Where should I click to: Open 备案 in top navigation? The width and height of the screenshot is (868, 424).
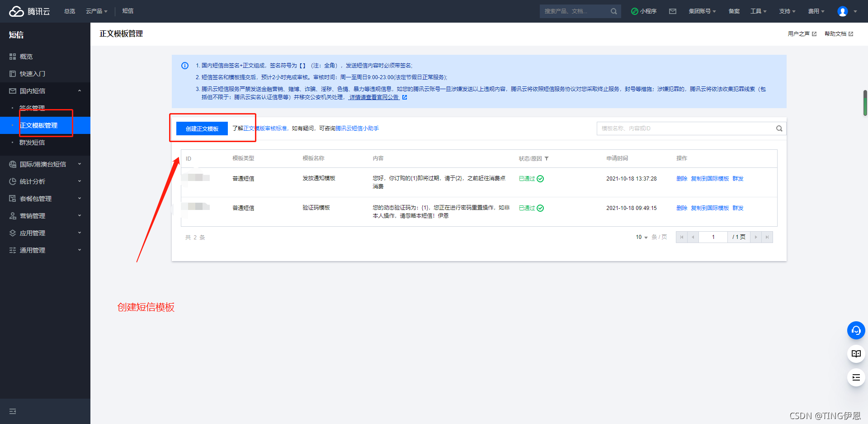[x=734, y=11]
